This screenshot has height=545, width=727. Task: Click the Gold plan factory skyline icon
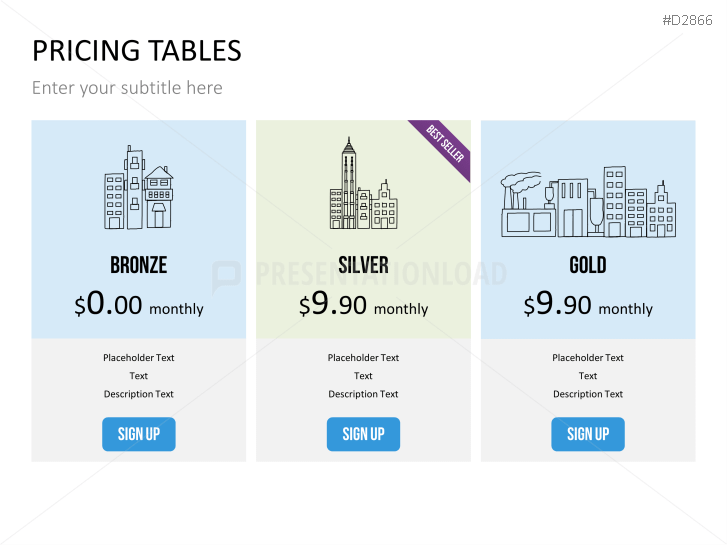point(588,203)
